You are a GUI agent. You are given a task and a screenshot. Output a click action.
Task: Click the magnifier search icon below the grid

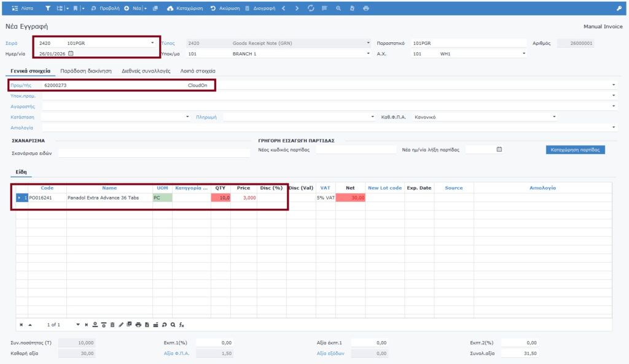[x=173, y=324]
